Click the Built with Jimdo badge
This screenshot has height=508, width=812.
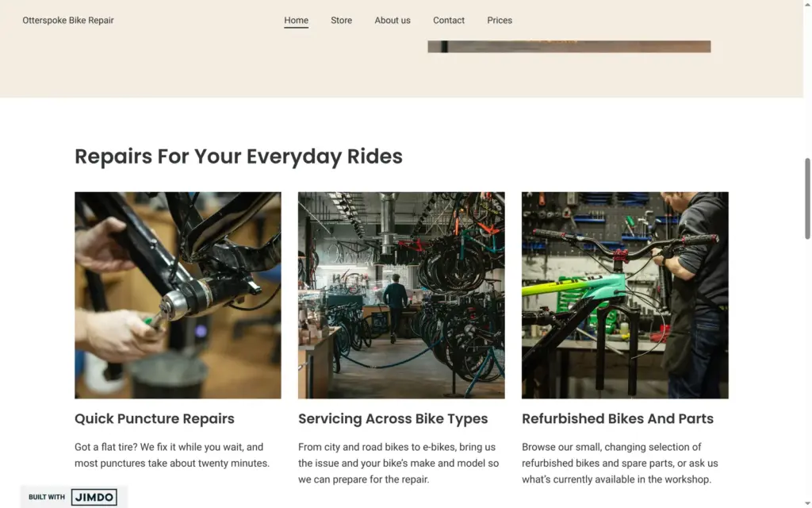73,497
